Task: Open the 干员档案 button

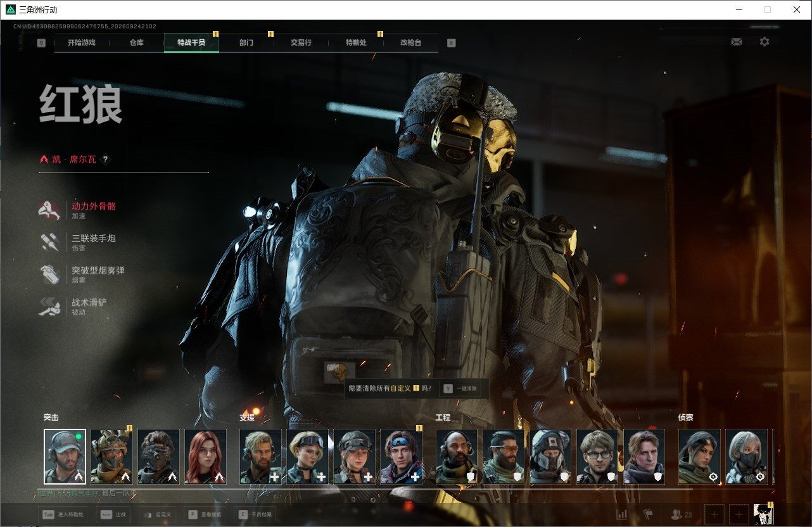Action: pos(255,514)
